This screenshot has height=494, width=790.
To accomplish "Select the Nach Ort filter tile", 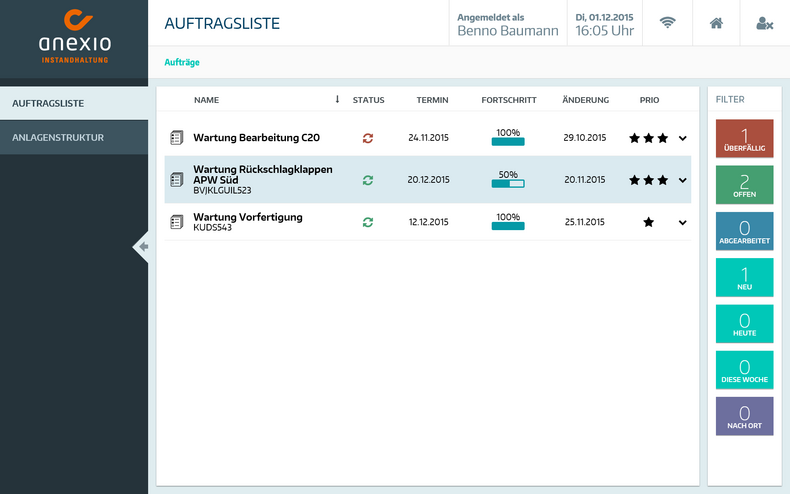I will point(744,416).
